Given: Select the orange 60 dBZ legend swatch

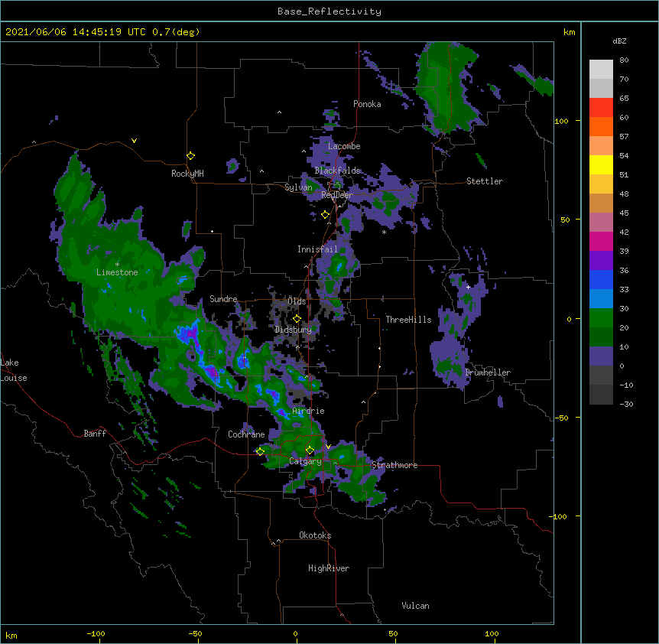Looking at the screenshot, I should 601,126.
